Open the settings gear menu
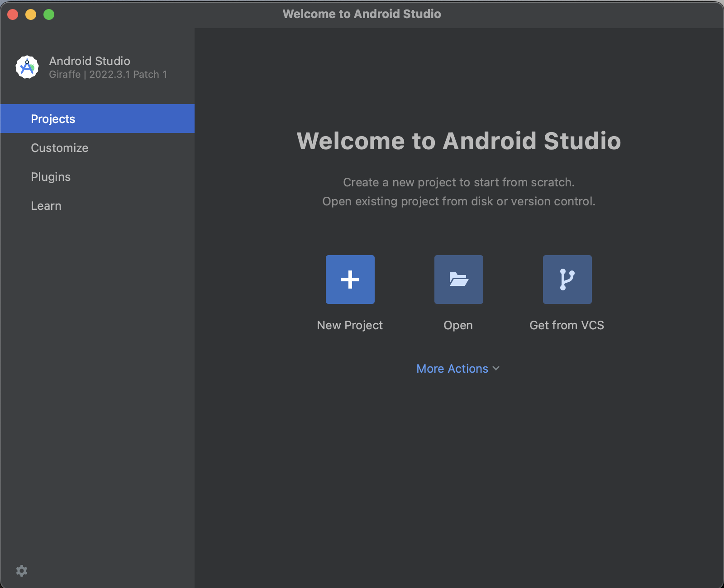724x588 pixels. tap(22, 571)
